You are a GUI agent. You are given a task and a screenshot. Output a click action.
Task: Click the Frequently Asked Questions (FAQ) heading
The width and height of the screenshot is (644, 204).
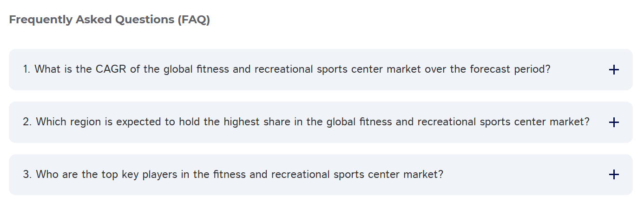point(110,20)
